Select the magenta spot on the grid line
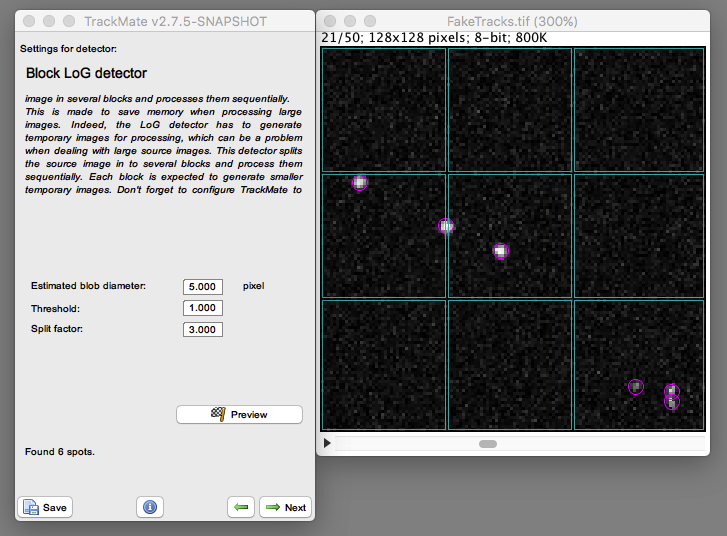727x536 pixels. (x=446, y=226)
